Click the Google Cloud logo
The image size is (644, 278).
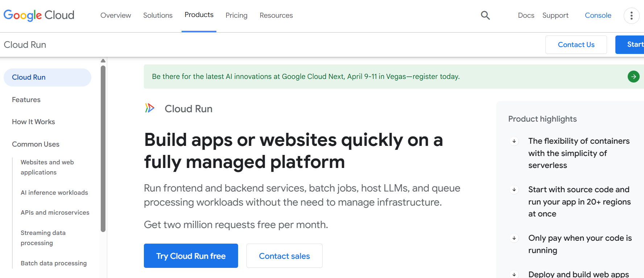(x=39, y=15)
